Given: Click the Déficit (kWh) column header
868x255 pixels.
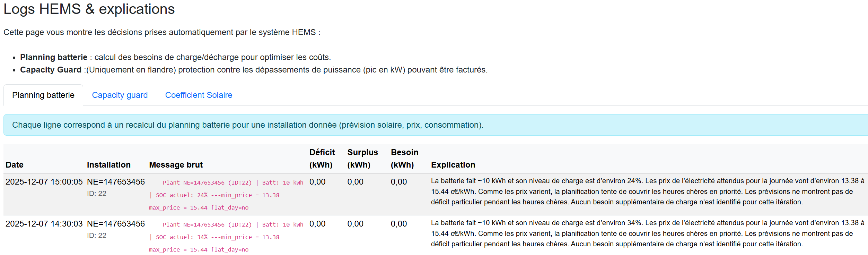Looking at the screenshot, I should click(322, 158).
